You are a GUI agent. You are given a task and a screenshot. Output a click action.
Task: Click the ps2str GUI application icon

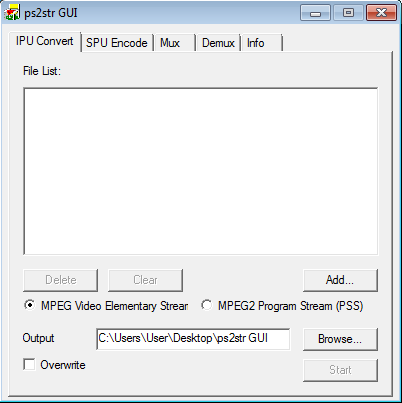coord(12,13)
